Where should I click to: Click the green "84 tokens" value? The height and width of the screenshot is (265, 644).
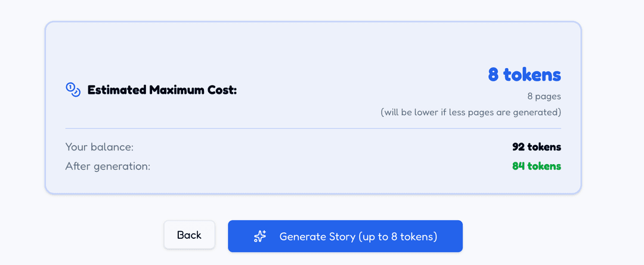536,166
